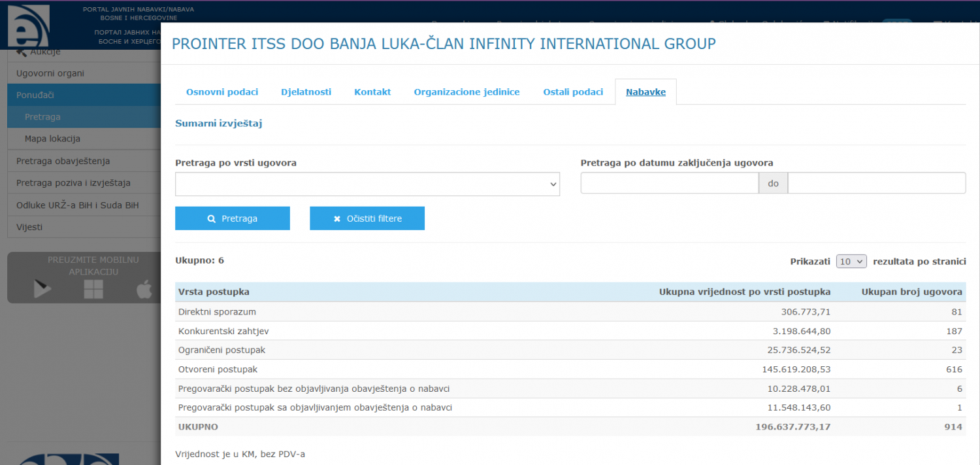Image resolution: width=980 pixels, height=465 pixels.
Task: Click the value 145.619.208,53
Action: pos(796,370)
